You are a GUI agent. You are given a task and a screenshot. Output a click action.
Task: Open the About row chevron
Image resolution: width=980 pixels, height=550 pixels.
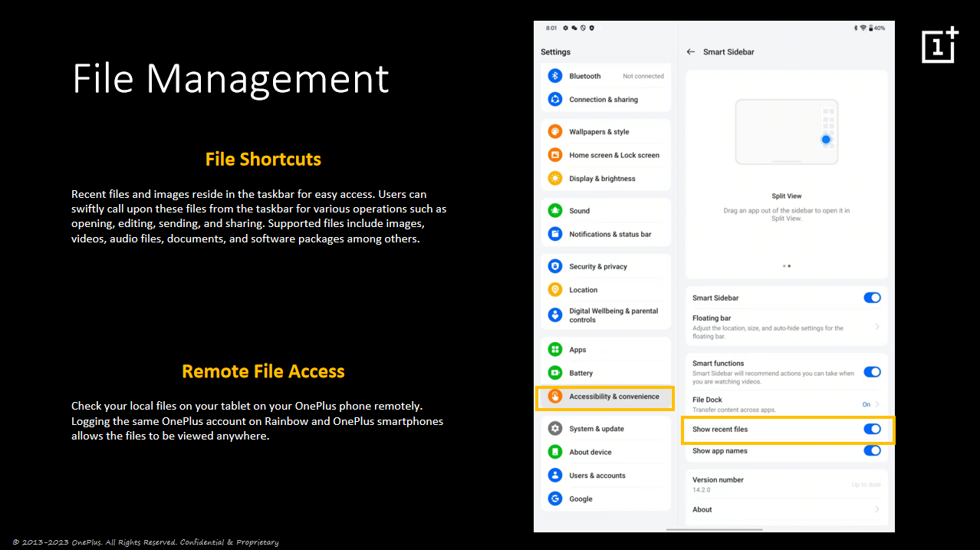click(877, 509)
